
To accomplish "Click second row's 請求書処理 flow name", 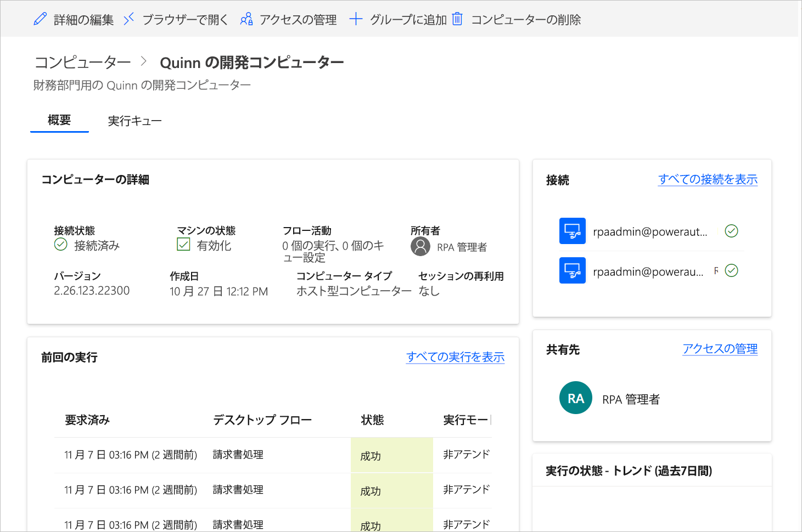I will [x=238, y=490].
